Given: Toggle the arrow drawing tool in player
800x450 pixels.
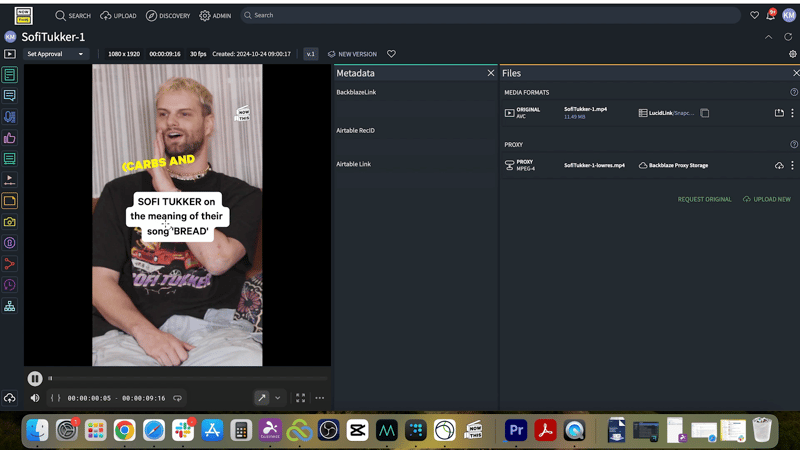Looking at the screenshot, I should (262, 398).
